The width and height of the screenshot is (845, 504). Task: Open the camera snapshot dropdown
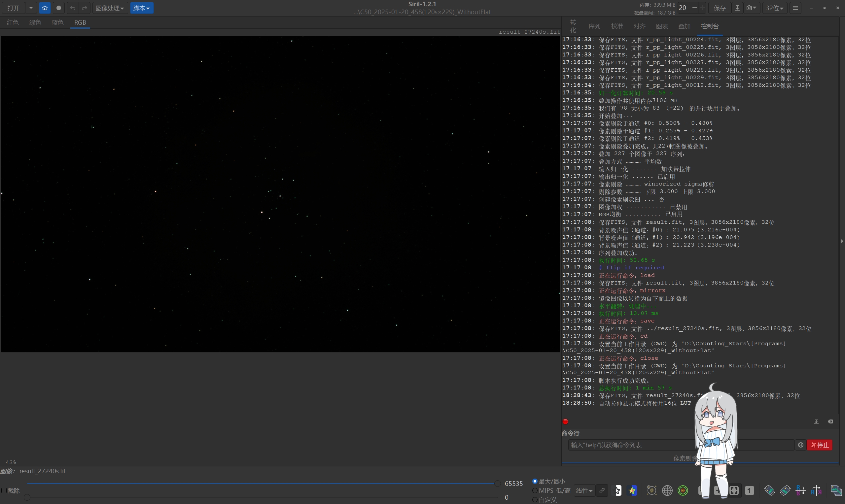[x=751, y=8]
